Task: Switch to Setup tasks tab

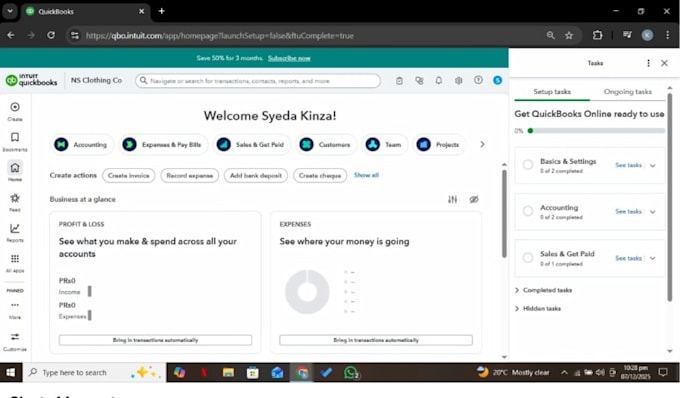Action: tap(552, 91)
